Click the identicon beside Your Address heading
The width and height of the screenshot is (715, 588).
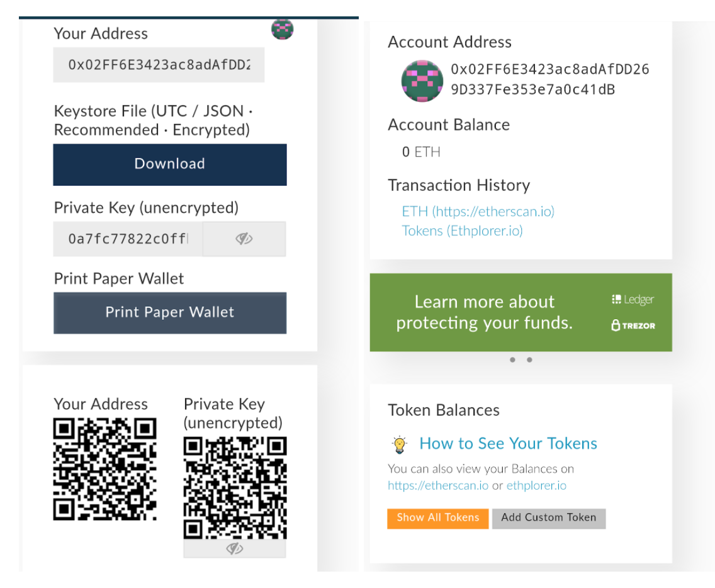pos(282,29)
